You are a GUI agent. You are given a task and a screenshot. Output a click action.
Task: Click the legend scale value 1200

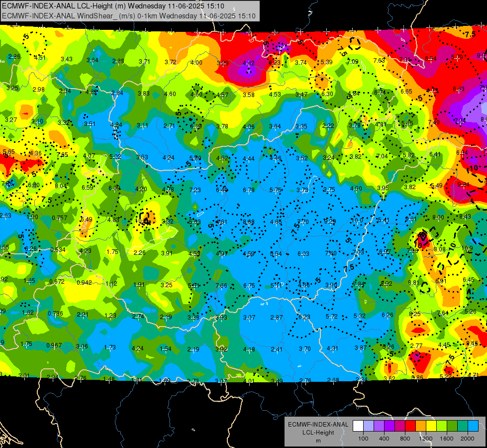(x=426, y=439)
